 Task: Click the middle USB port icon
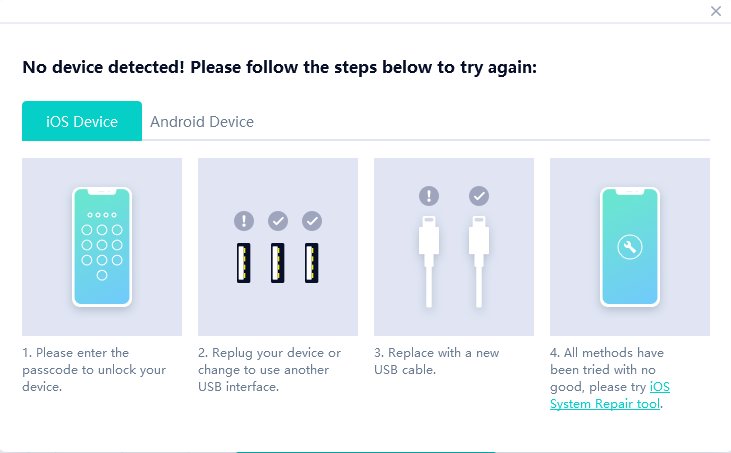pos(278,262)
